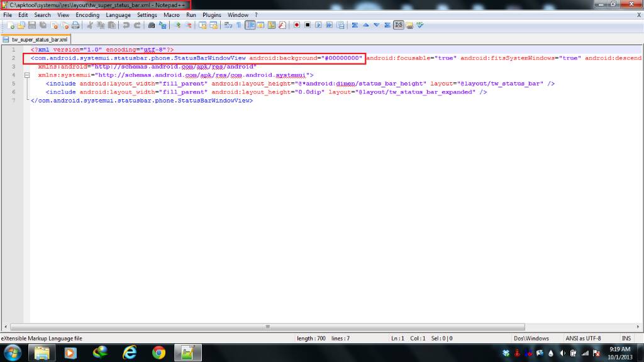
Task: Open the Search menu
Action: point(42,15)
